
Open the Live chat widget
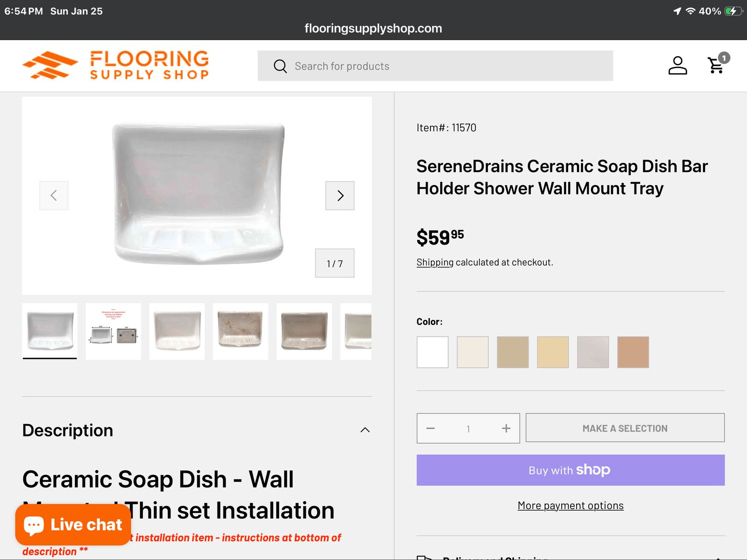73,525
